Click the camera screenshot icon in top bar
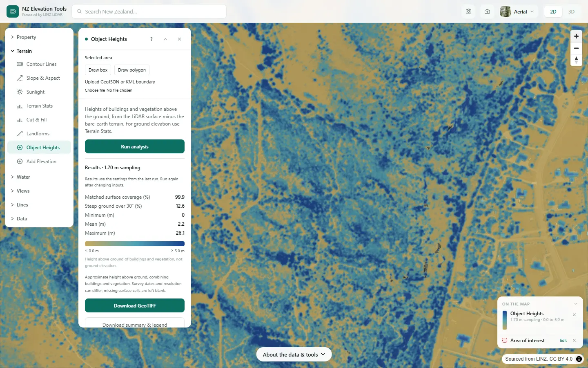The width and height of the screenshot is (588, 368). 468,11
